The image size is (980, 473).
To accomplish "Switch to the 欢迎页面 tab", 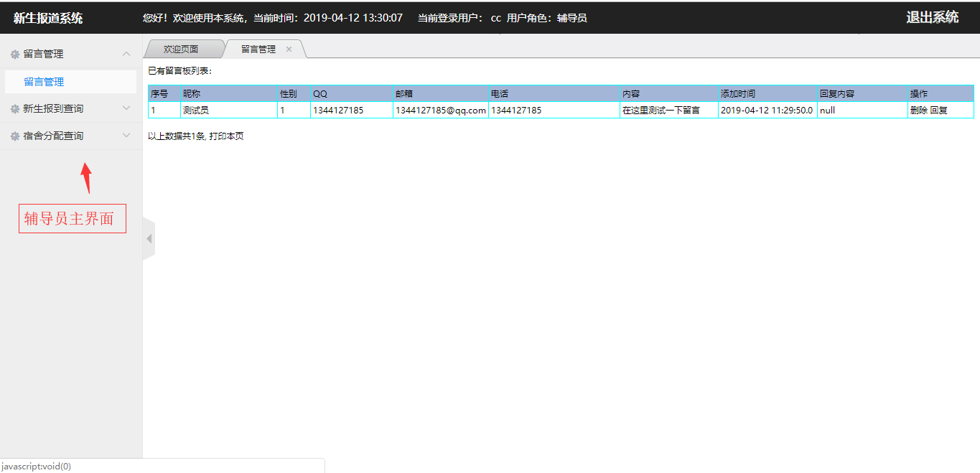I will 181,50.
